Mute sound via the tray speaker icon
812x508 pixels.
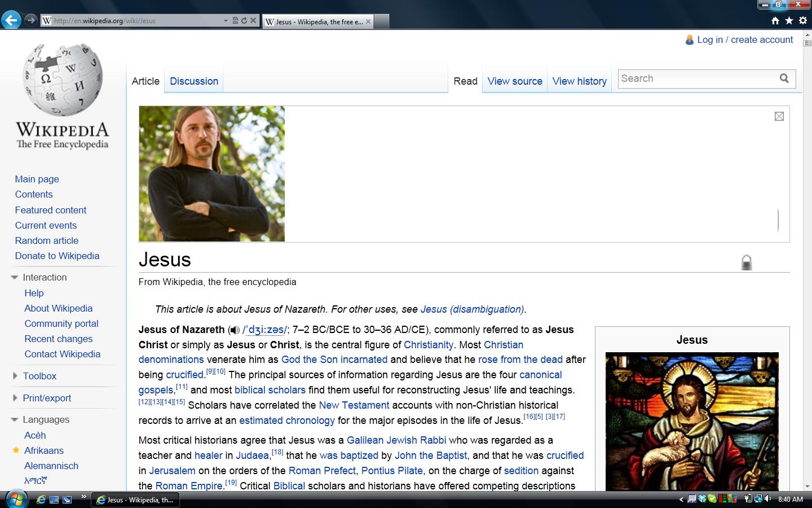click(767, 499)
